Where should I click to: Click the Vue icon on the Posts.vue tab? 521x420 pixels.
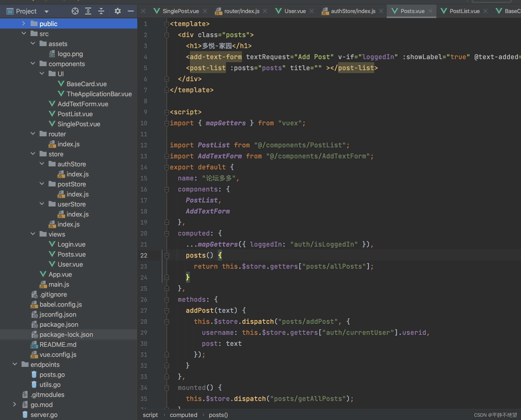click(x=395, y=11)
